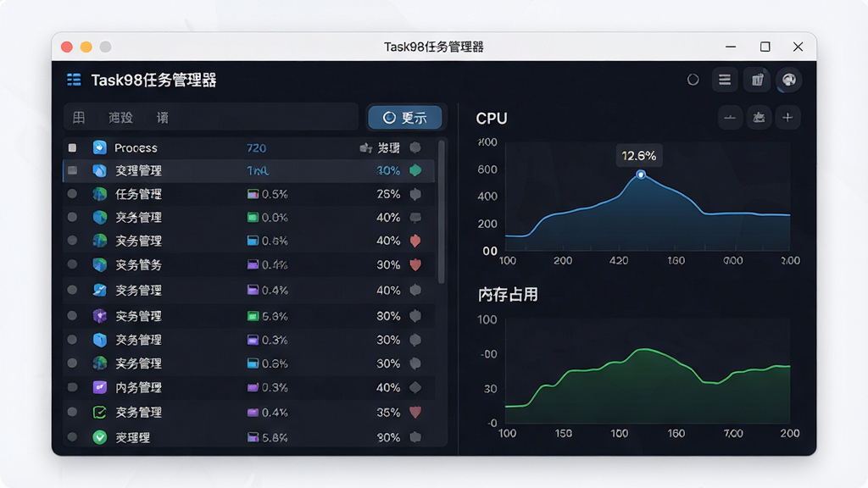Image resolution: width=868 pixels, height=488 pixels.
Task: Click the purple app icon beside 内务管理
Action: pos(100,387)
